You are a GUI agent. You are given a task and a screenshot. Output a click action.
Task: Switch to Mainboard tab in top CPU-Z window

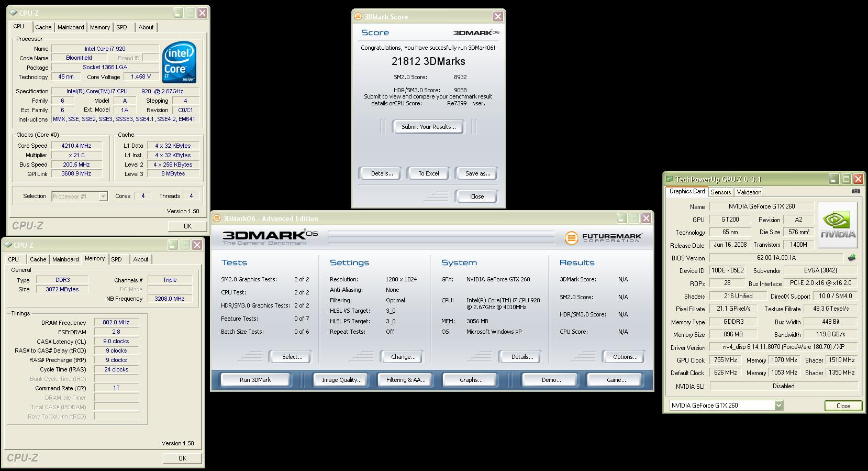[x=71, y=27]
